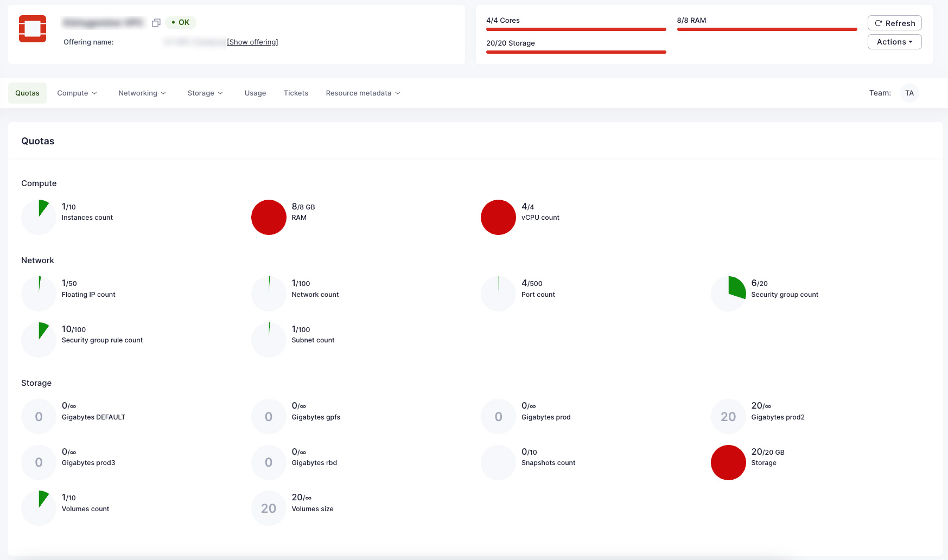Click the Security group count pie chart
This screenshot has height=560, width=948.
click(x=728, y=294)
